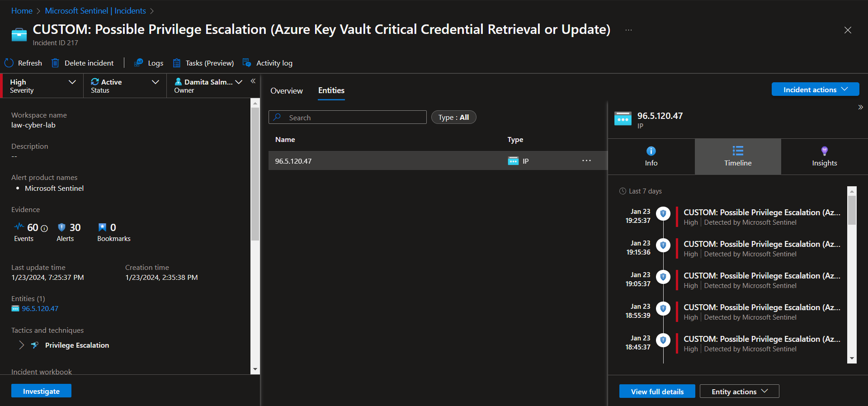Screen dimensions: 868x406
Task: Click the Events info circle icon
Action: point(44,229)
